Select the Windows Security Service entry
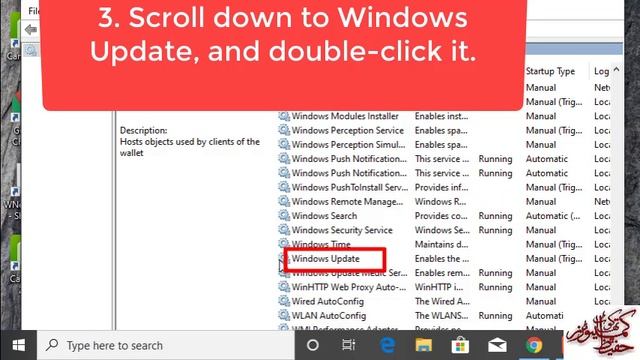The width and height of the screenshot is (640, 360). tap(342, 230)
